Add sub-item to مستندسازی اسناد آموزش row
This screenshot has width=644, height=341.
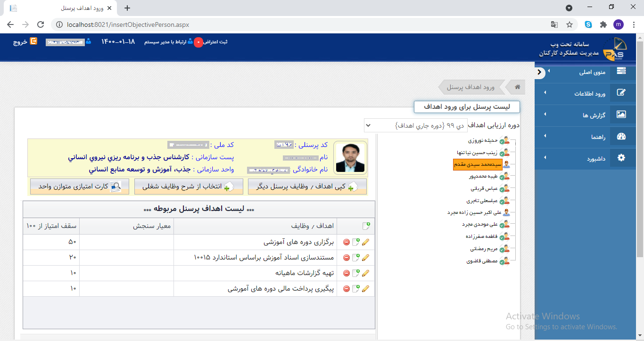tap(356, 258)
